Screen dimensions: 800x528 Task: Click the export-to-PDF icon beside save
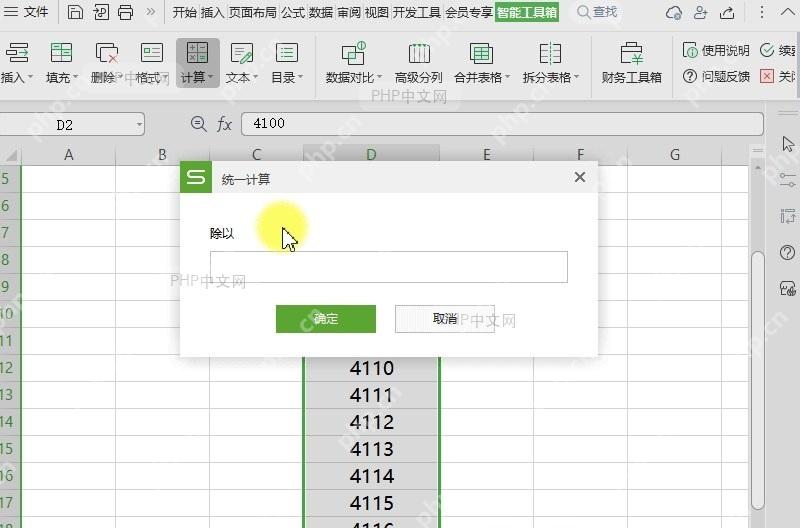click(101, 12)
